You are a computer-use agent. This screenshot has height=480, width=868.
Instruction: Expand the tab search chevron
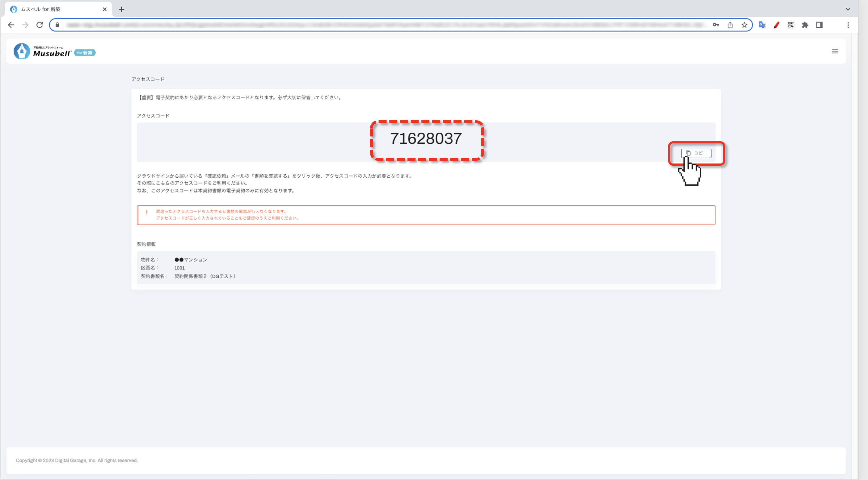point(848,10)
